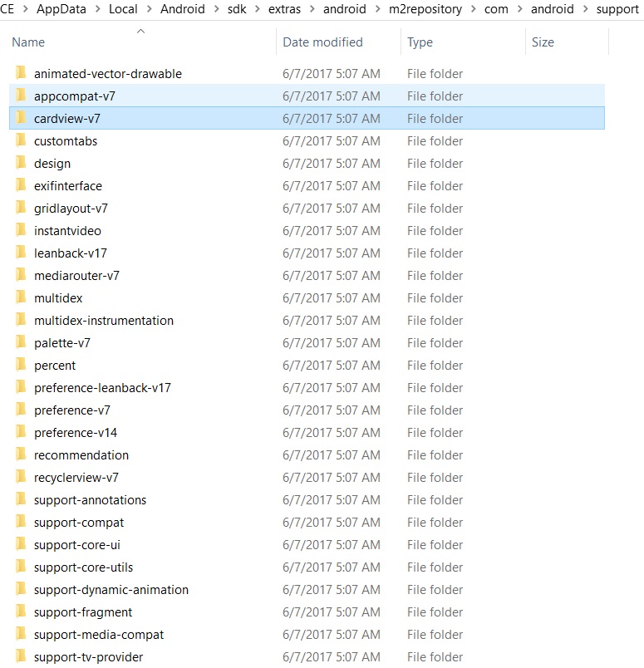Screen dimensions: 644x668
Task: Go to AppData in address bar
Action: tap(61, 9)
